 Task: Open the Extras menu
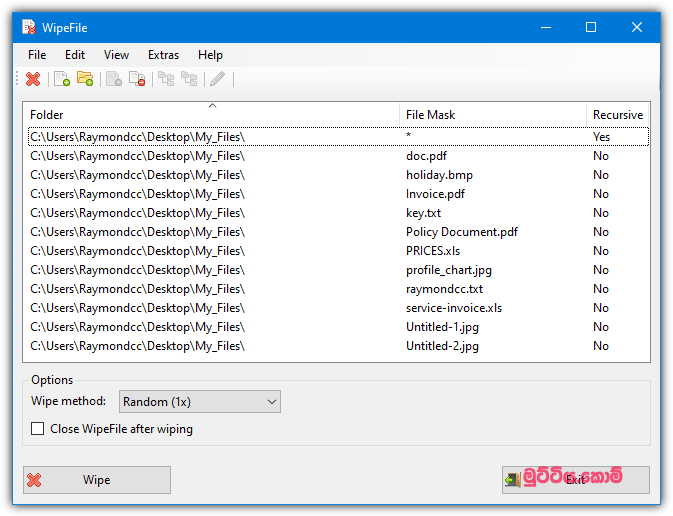tap(163, 55)
